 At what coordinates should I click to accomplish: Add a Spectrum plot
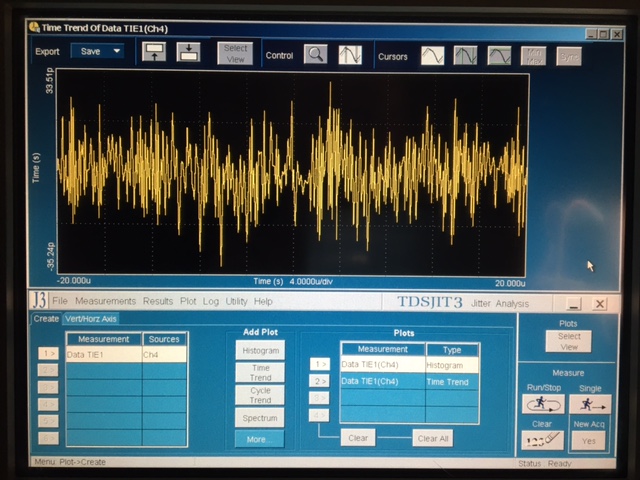pyautogui.click(x=260, y=418)
